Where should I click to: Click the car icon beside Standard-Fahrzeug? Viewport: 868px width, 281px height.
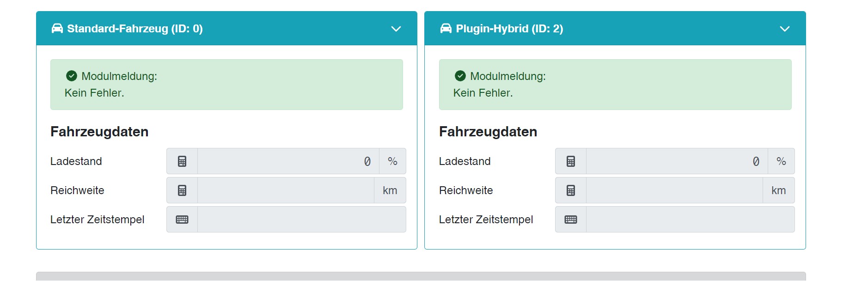(x=57, y=29)
